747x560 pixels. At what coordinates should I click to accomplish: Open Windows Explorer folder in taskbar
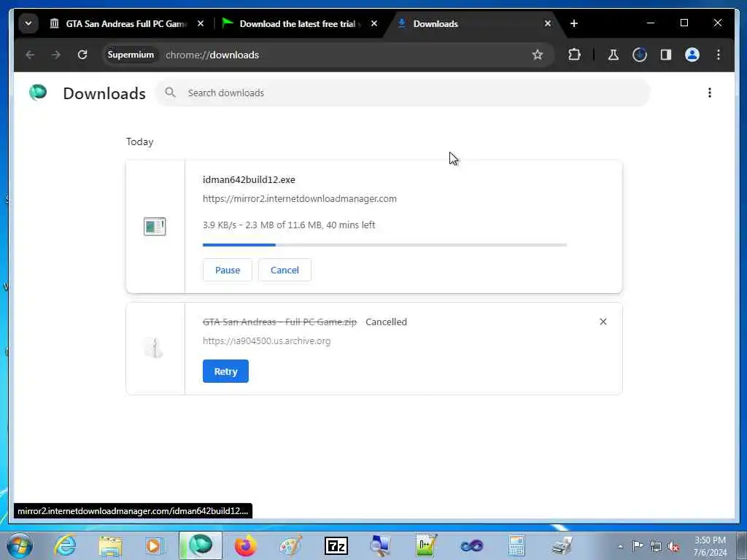(111, 545)
